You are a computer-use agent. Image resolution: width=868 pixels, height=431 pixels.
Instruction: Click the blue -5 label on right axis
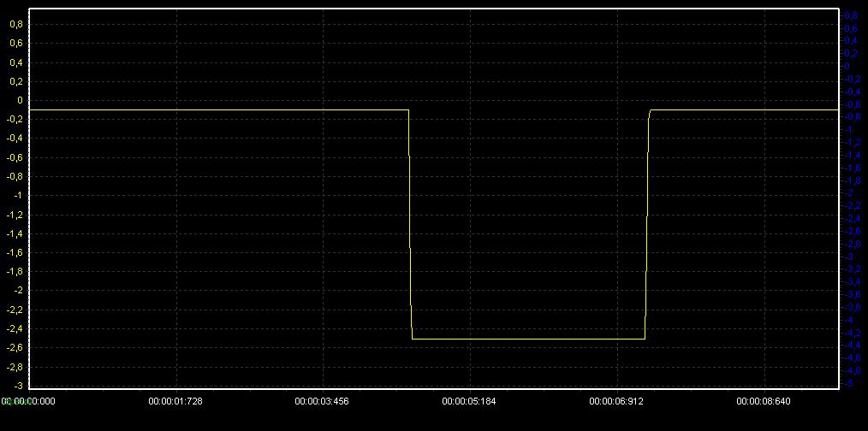[x=848, y=384]
